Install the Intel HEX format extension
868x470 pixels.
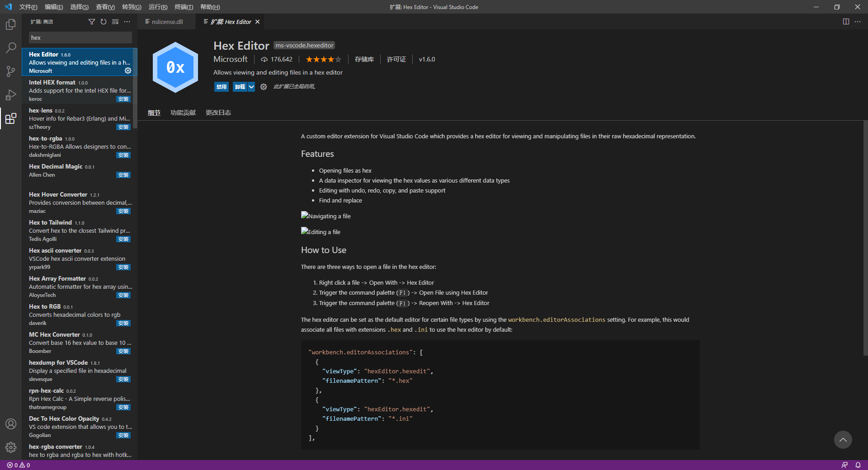tap(123, 99)
